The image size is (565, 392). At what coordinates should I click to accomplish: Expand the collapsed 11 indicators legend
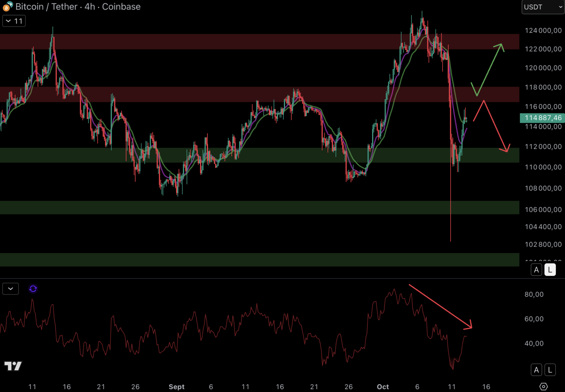pos(14,21)
